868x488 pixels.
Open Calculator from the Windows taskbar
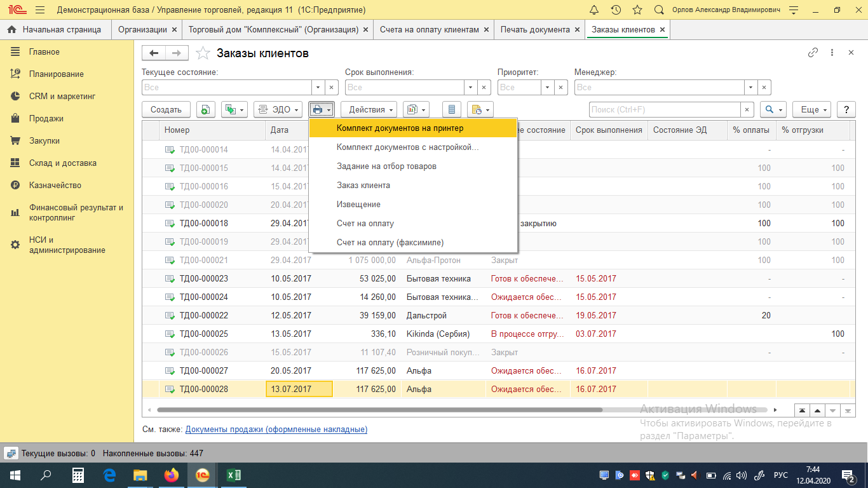[x=78, y=475]
